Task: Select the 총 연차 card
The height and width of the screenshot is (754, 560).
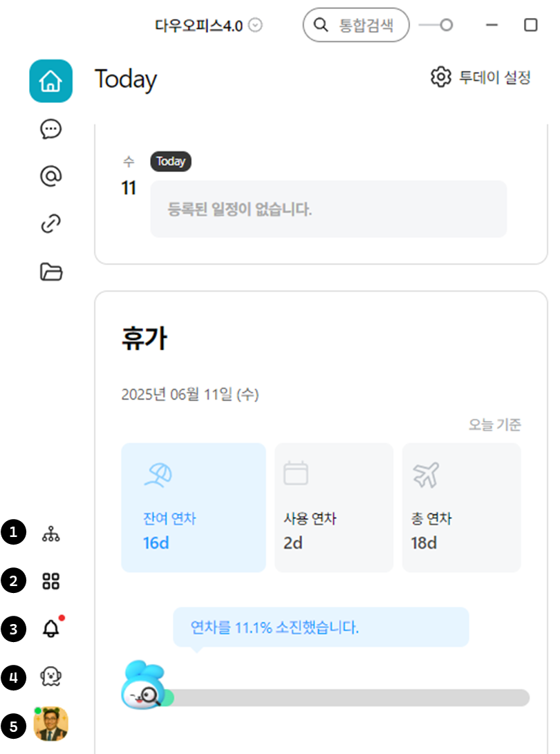Action: [461, 507]
